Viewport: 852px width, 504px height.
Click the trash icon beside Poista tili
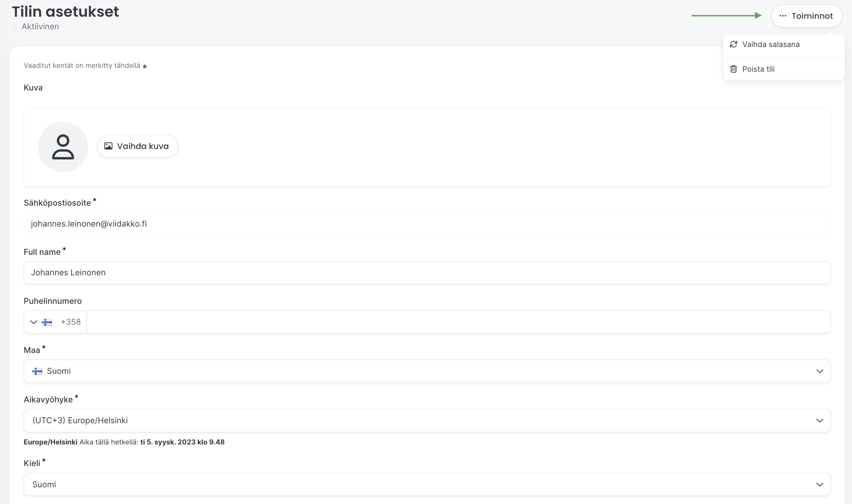[x=734, y=69]
